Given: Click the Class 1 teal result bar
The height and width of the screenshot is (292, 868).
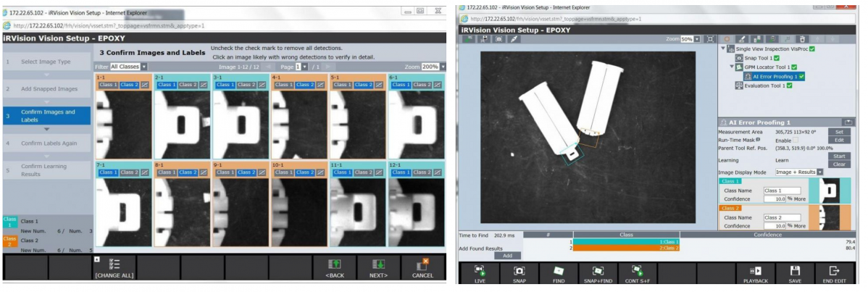Looking at the screenshot, I should (x=625, y=241).
